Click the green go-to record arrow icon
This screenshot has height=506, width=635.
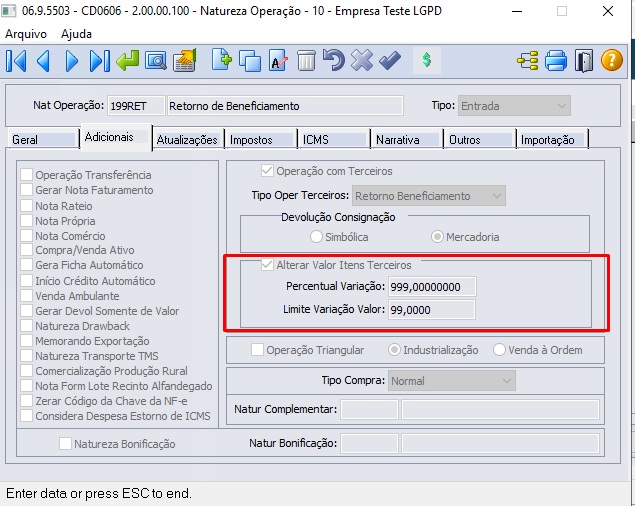click(128, 61)
